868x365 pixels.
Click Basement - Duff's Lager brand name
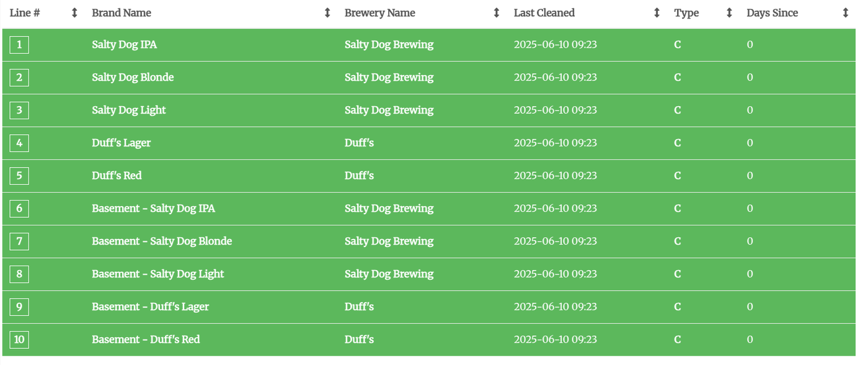pyautogui.click(x=150, y=307)
